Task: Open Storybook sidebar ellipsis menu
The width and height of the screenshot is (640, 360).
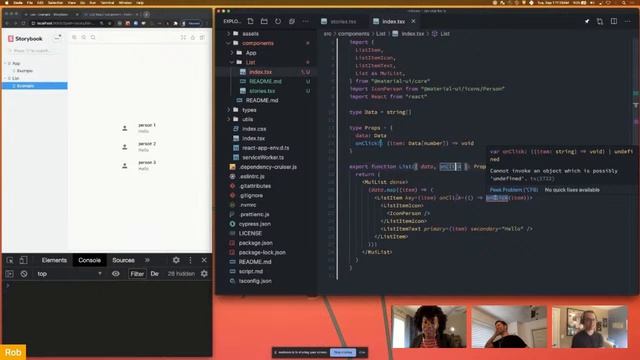Action: [x=58, y=38]
